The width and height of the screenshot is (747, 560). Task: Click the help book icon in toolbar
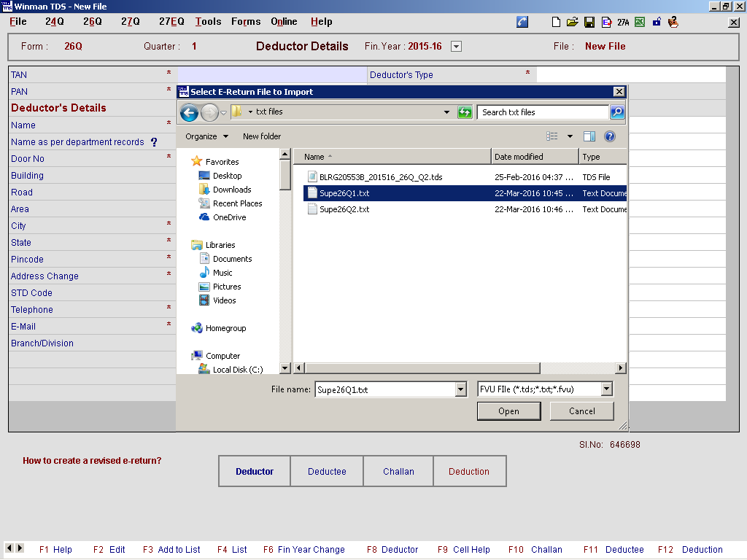click(x=673, y=22)
